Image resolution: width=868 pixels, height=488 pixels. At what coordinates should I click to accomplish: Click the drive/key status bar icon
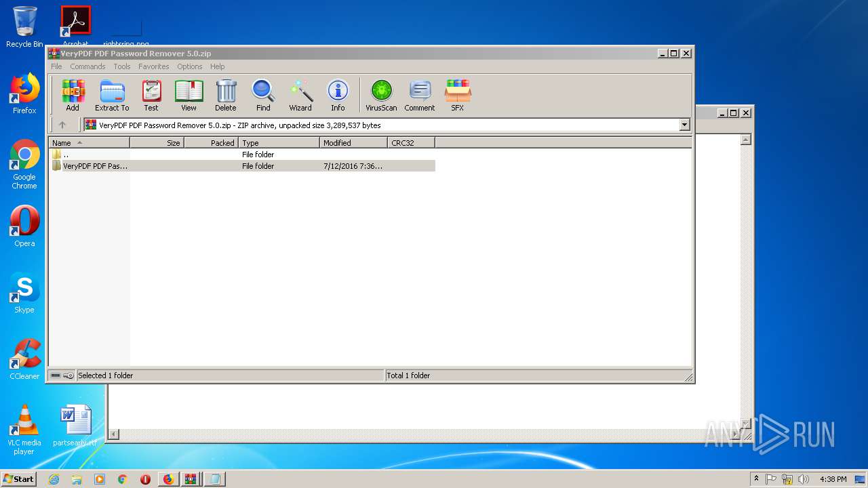[62, 375]
